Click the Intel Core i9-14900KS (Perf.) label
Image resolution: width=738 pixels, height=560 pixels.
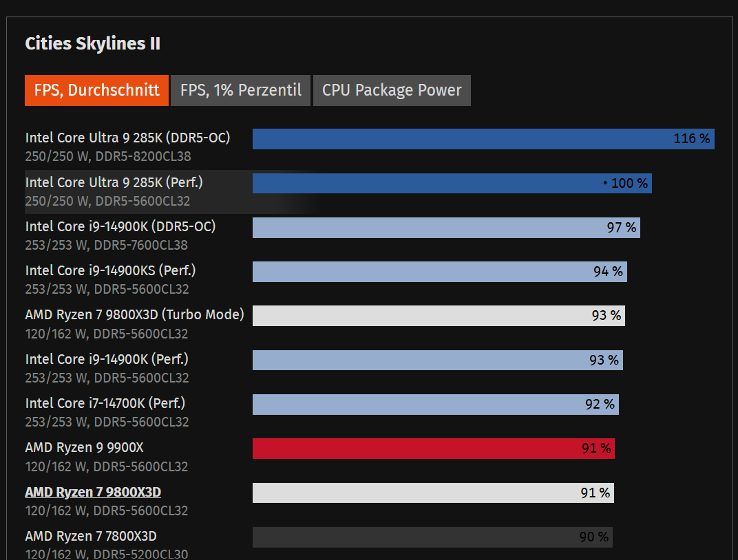pos(110,271)
